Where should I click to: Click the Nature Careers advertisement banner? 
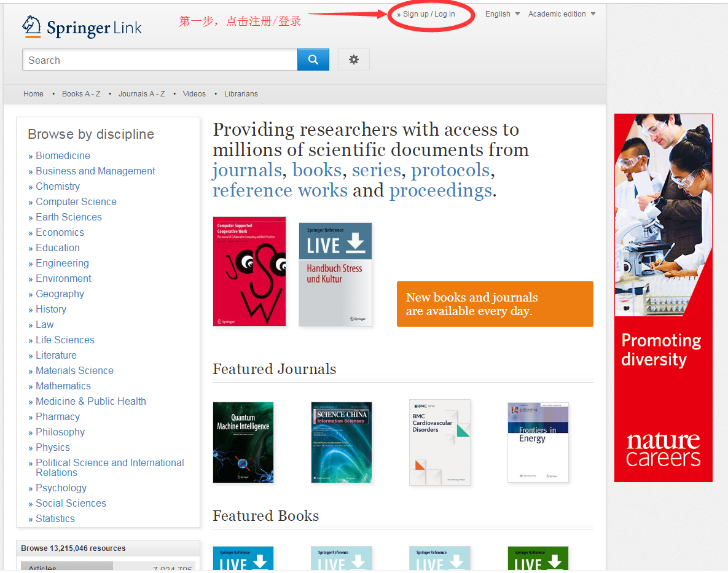coord(663,298)
